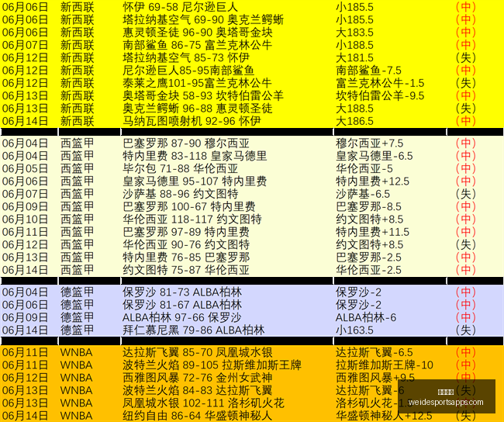
Task: Select match 达拉斯飞翼 85-70 凤凰城水银
Action: tap(198, 352)
